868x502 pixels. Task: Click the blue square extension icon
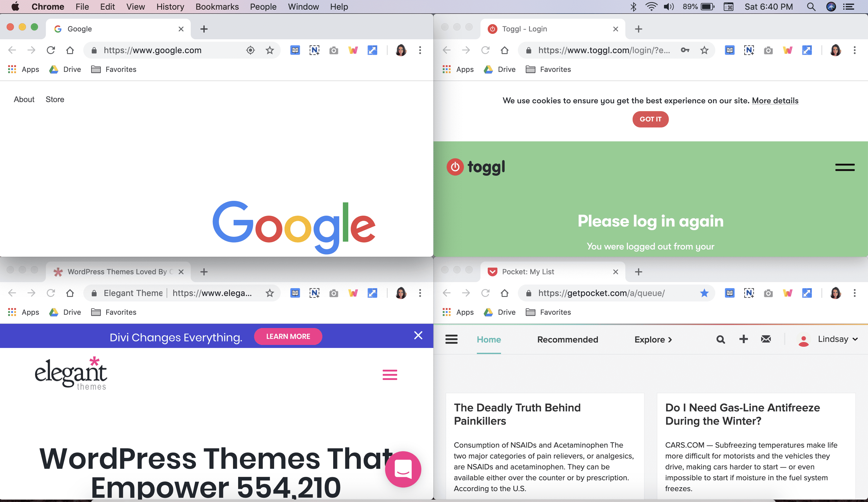(373, 50)
